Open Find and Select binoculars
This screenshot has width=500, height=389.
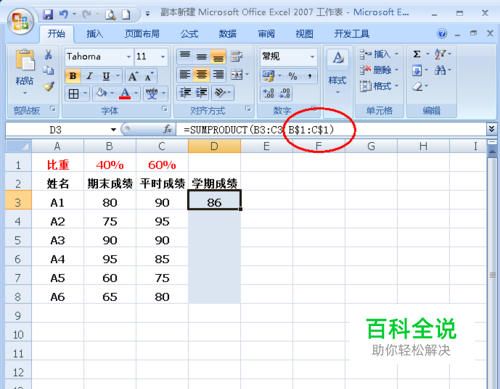pos(440,70)
